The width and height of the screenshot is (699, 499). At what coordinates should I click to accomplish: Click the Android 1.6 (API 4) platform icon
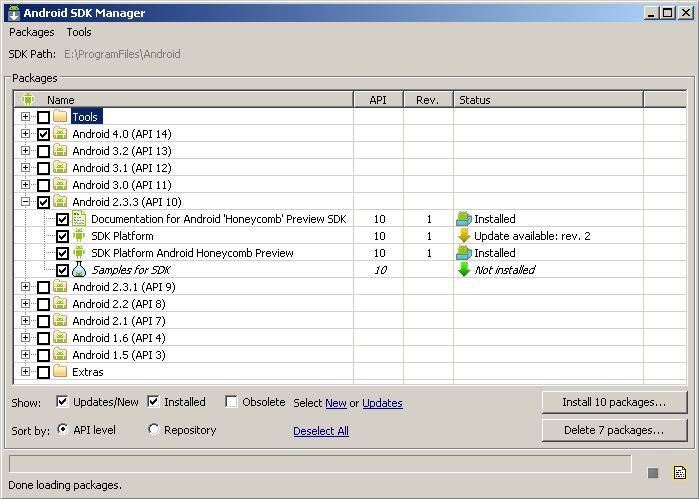coord(60,337)
